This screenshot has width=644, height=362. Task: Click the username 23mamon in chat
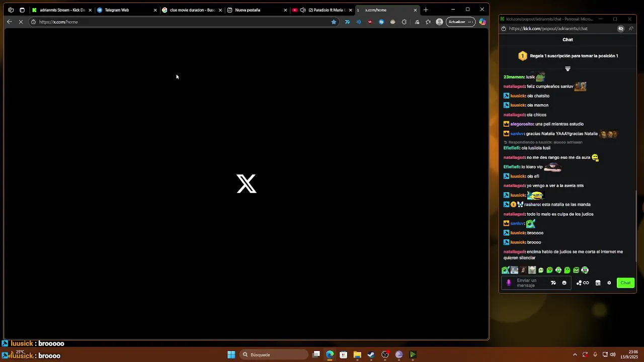pos(514,77)
